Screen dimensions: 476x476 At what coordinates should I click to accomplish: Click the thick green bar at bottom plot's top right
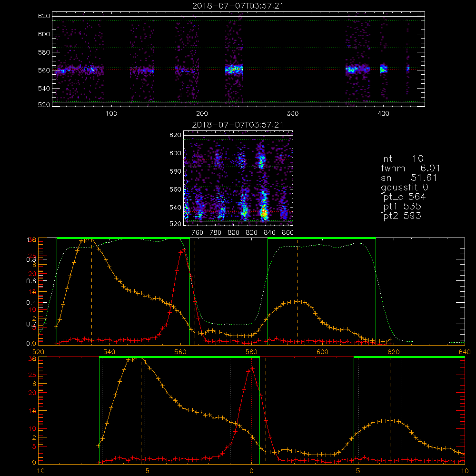pyautogui.click(x=409, y=357)
